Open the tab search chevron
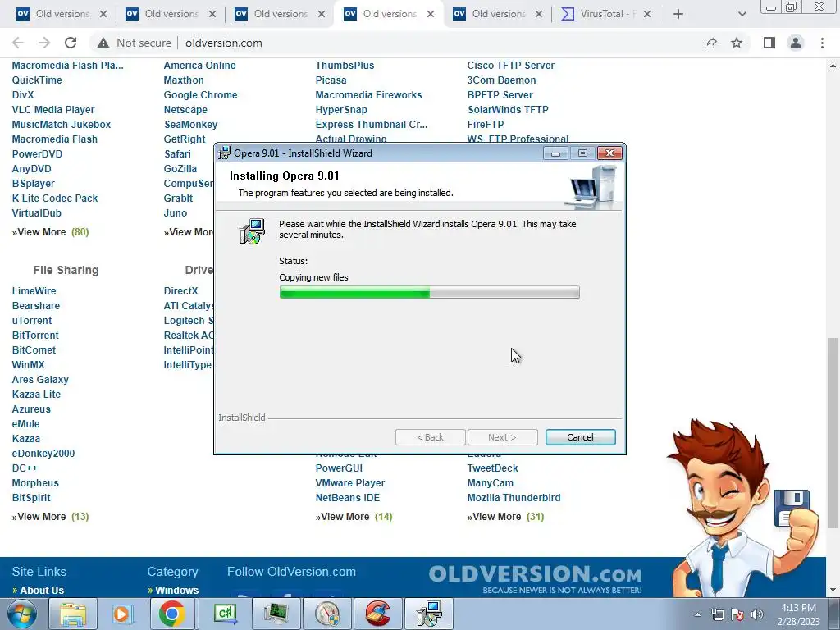 click(x=742, y=14)
